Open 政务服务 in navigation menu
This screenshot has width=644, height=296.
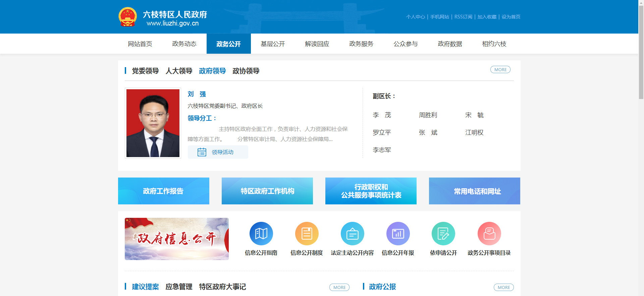pyautogui.click(x=361, y=44)
